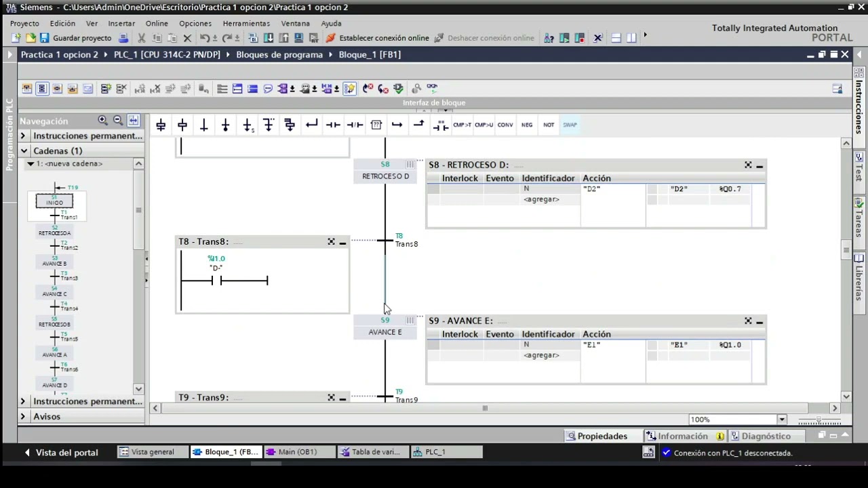Expand the Avisos section
This screenshot has height=488, width=868.
click(x=24, y=416)
